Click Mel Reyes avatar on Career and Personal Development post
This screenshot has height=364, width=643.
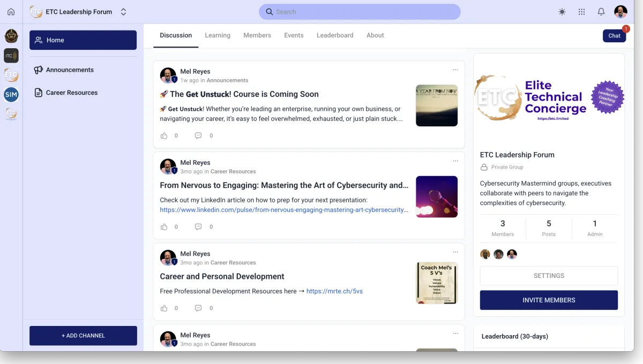click(168, 257)
